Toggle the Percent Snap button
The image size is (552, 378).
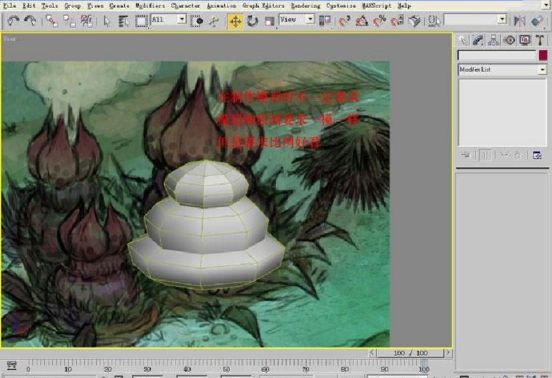(379, 21)
